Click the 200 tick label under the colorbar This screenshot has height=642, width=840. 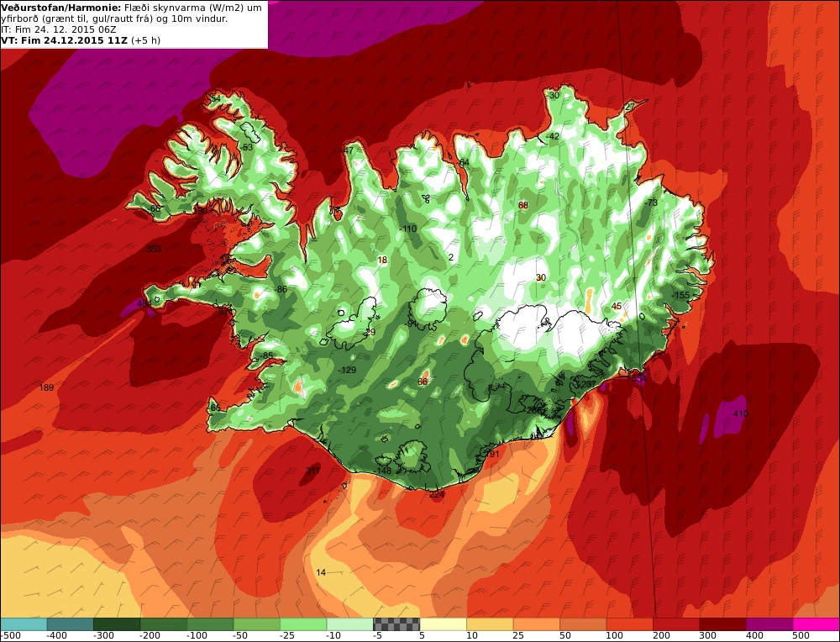(661, 636)
